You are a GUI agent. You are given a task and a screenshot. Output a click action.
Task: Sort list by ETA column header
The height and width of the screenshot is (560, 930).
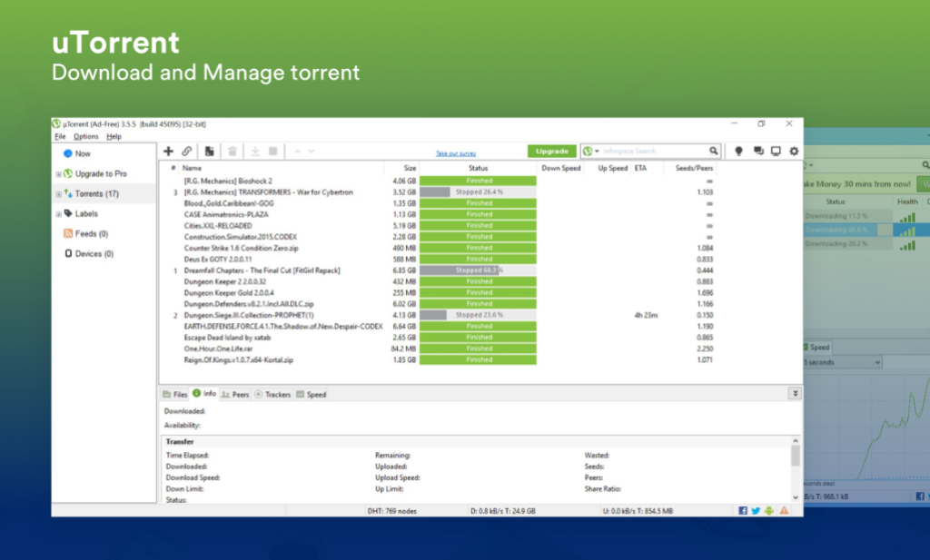click(640, 168)
